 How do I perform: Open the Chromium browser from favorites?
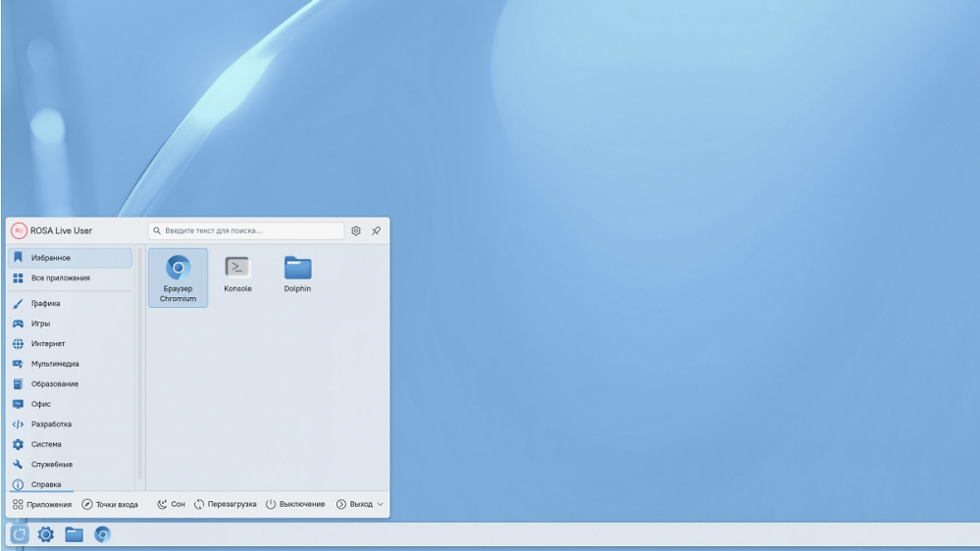click(178, 277)
